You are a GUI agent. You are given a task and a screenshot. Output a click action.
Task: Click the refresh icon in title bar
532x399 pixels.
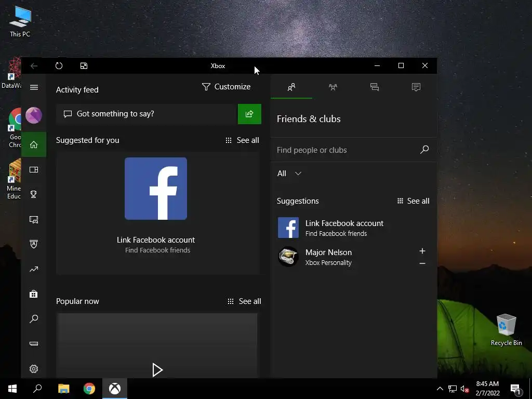[59, 66]
